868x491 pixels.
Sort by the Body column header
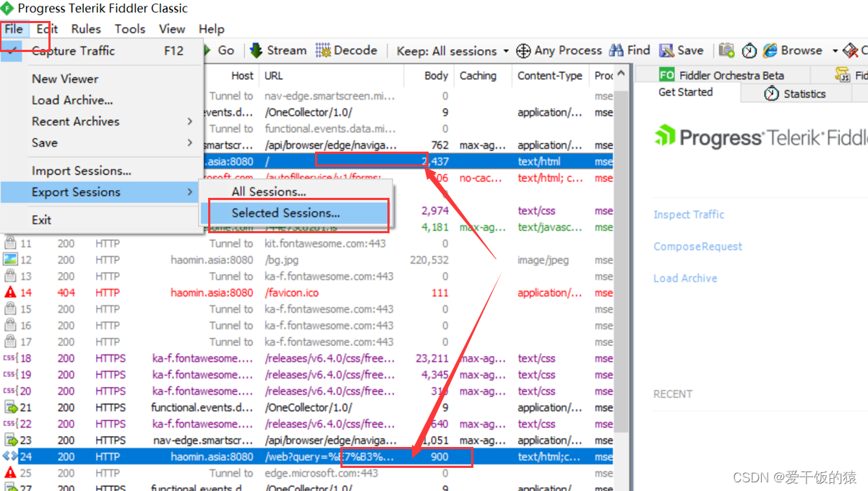tap(438, 75)
